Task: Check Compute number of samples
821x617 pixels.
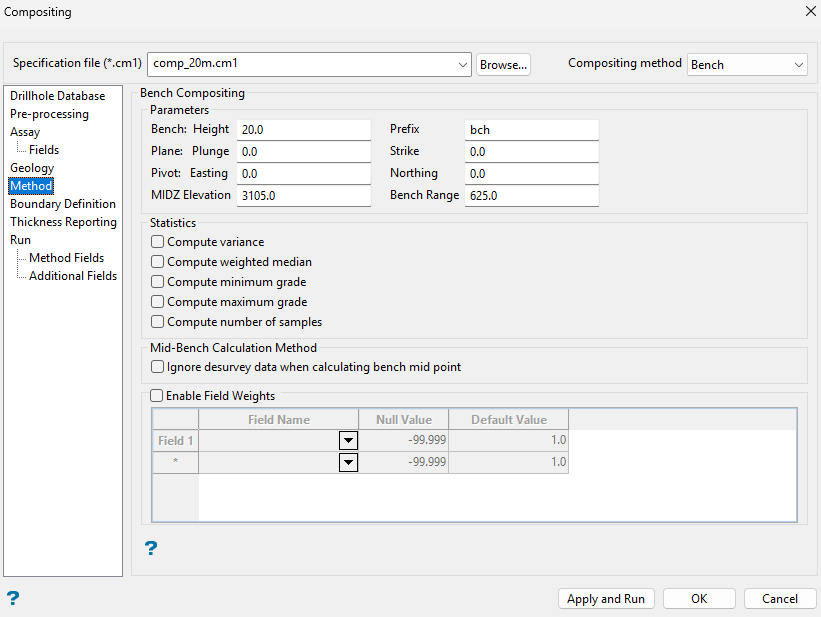Action: [157, 322]
